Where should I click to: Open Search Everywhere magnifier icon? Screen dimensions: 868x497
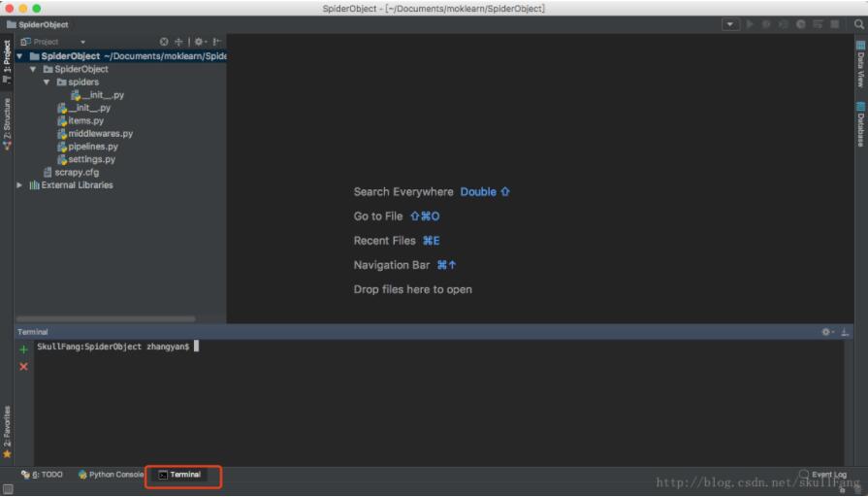pos(858,24)
